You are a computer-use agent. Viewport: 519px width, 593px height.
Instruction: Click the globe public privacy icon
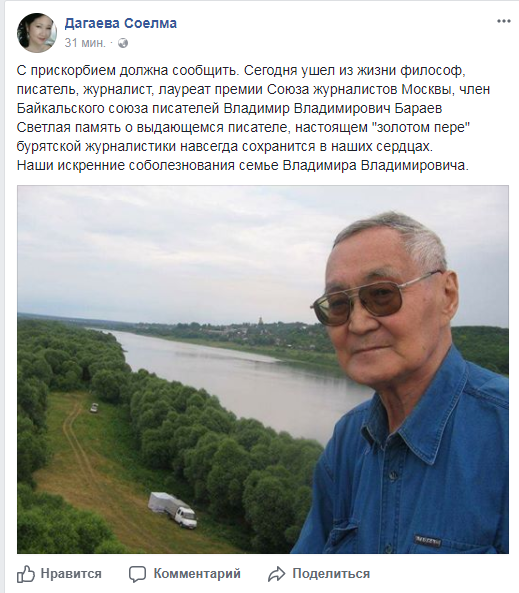pyautogui.click(x=123, y=43)
